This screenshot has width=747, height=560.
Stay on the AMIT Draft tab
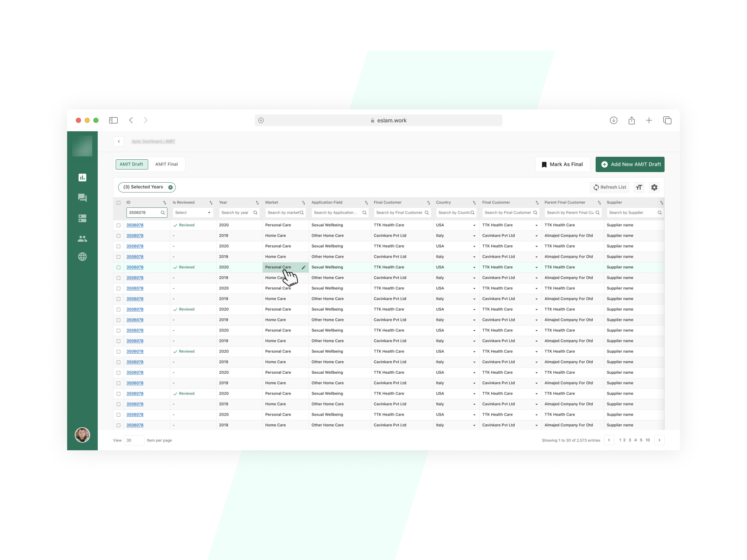click(131, 164)
